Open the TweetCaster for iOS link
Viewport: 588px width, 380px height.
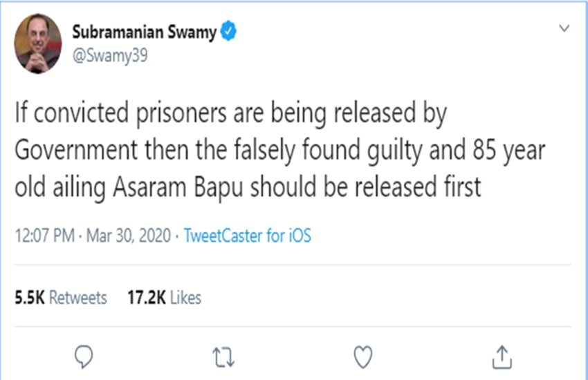248,236
